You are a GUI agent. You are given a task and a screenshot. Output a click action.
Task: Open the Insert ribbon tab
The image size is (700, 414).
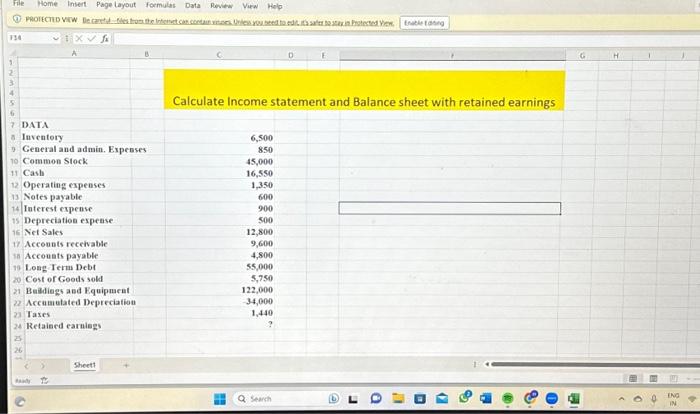tap(77, 4)
